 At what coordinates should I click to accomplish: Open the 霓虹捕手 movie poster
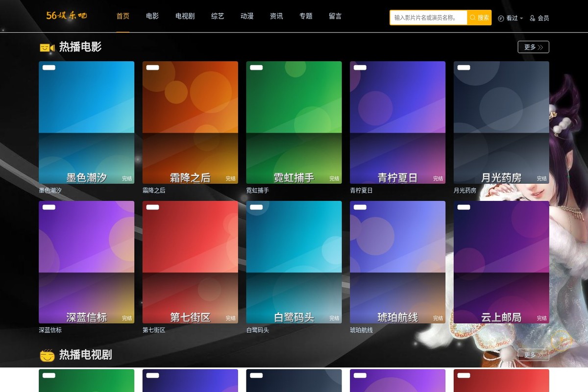coord(294,122)
